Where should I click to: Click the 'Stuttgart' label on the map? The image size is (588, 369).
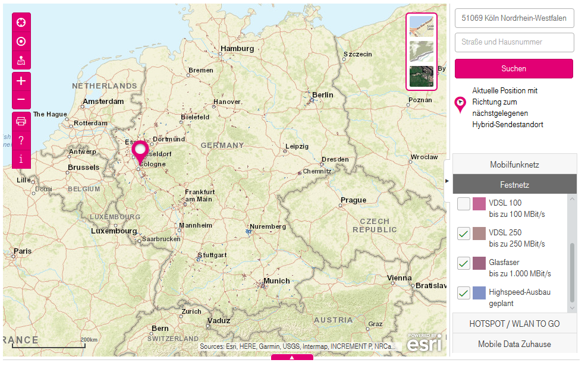click(212, 255)
